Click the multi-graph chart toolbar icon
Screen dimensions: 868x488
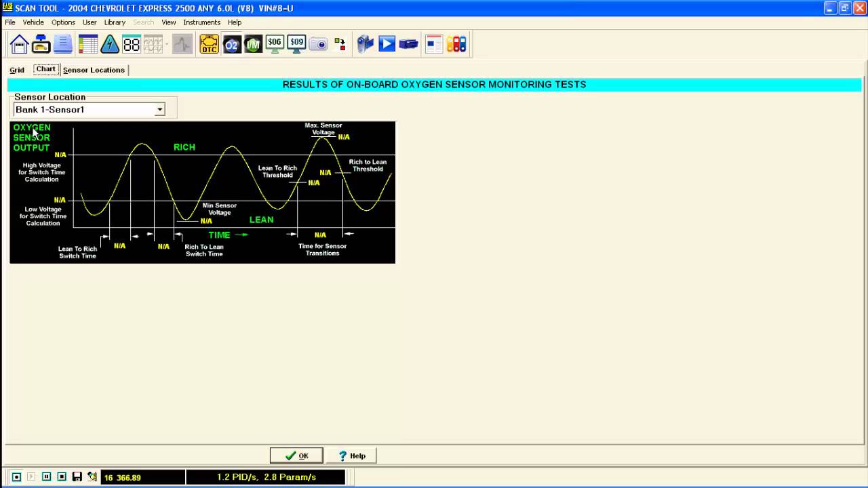(153, 45)
